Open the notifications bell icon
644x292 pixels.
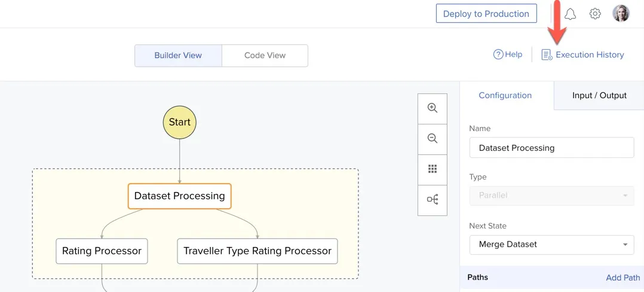pyautogui.click(x=571, y=14)
